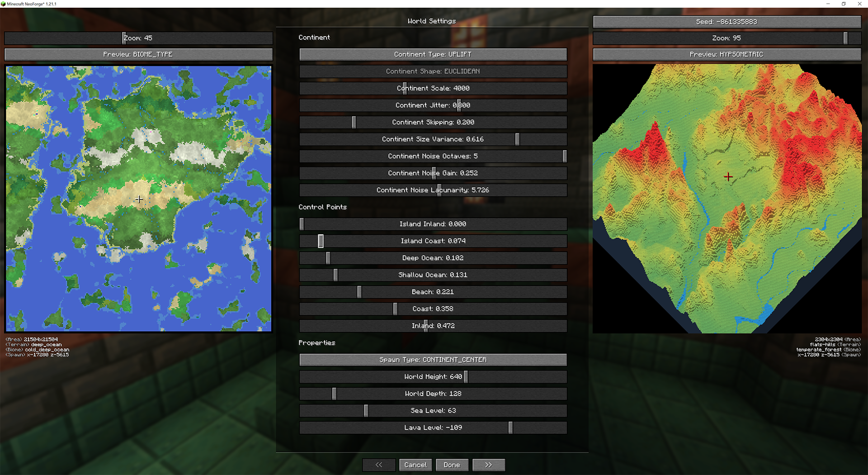Switch the Preview: HYPSOMETRIC mode
868x475 pixels.
coord(727,54)
